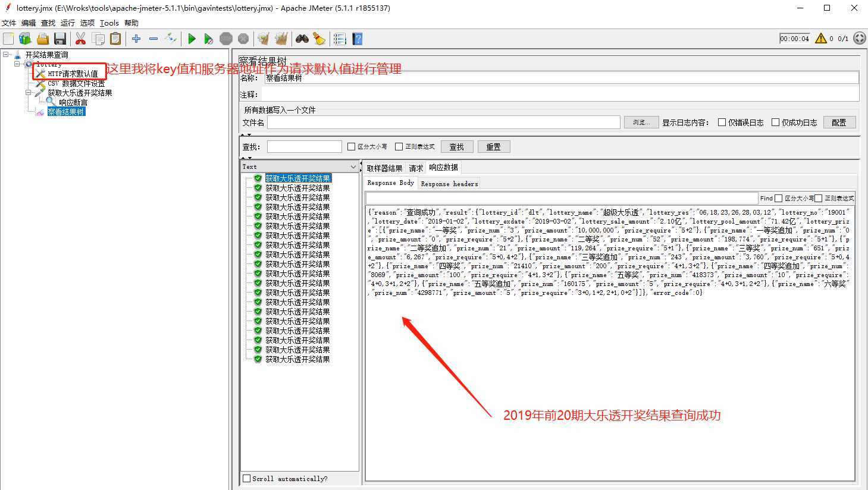Click the 重置 reset button
The width and height of the screenshot is (868, 490).
[x=494, y=147]
